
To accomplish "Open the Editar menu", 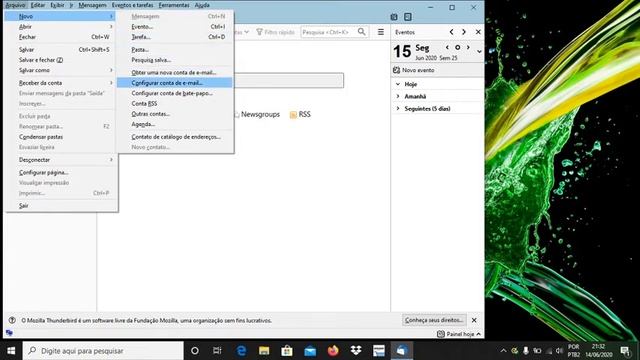I will [x=38, y=5].
